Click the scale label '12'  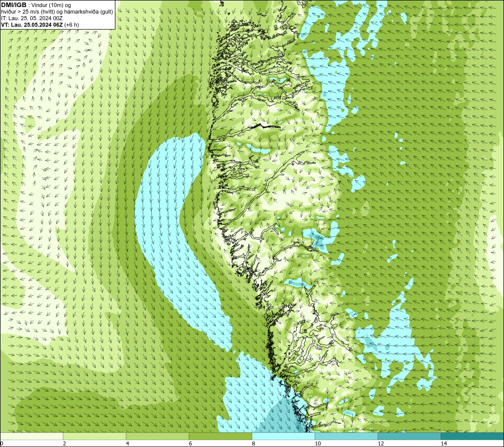(381, 443)
